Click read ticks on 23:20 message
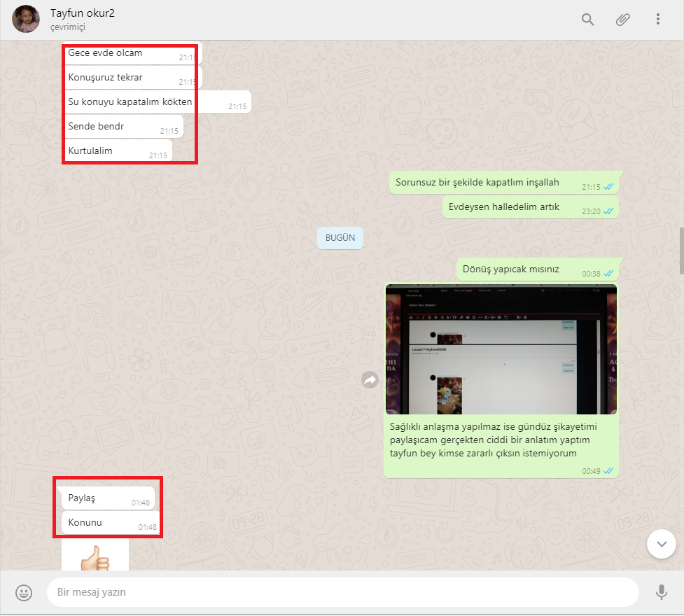This screenshot has width=684, height=616. [608, 211]
